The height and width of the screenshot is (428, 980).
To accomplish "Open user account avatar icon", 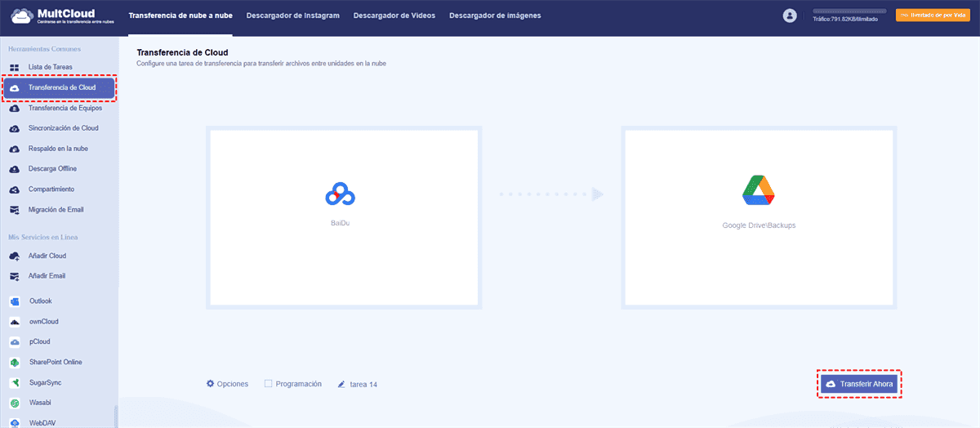I will coord(789,16).
